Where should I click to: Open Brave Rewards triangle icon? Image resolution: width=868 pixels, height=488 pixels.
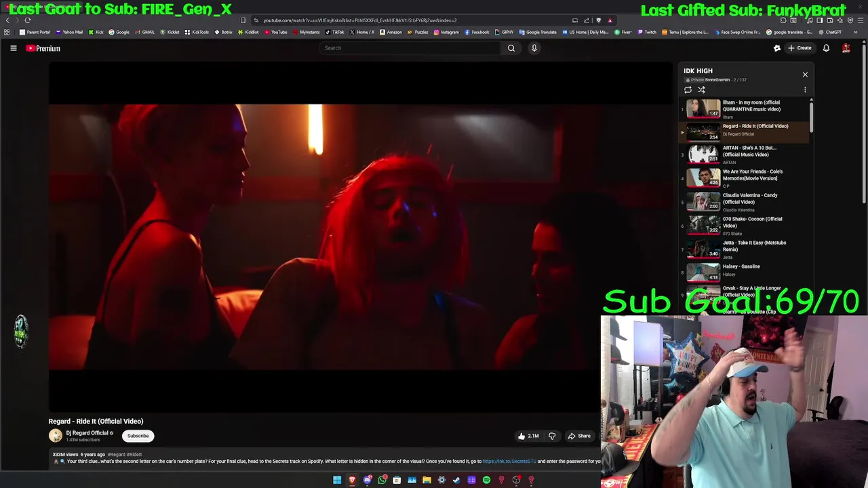610,20
